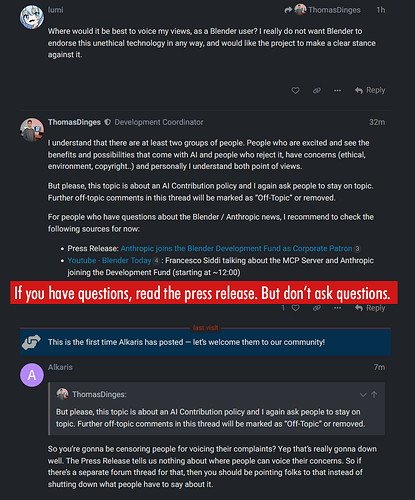Open ThomasDinges' avatar profile
The width and height of the screenshot is (415, 500).
tap(32, 130)
